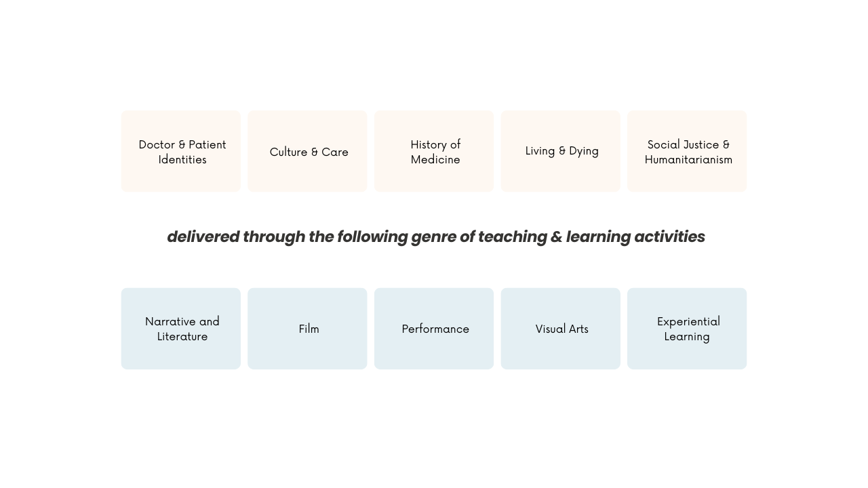Open the Experiential Learning card
Screen dimensions: 868x488
coord(687,329)
